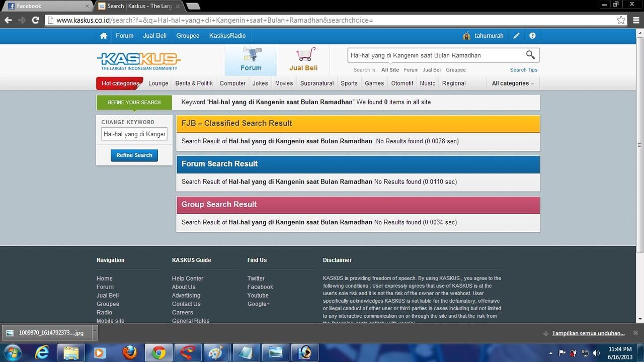This screenshot has height=362, width=644.
Task: Open Firefox from taskbar
Action: point(129,352)
